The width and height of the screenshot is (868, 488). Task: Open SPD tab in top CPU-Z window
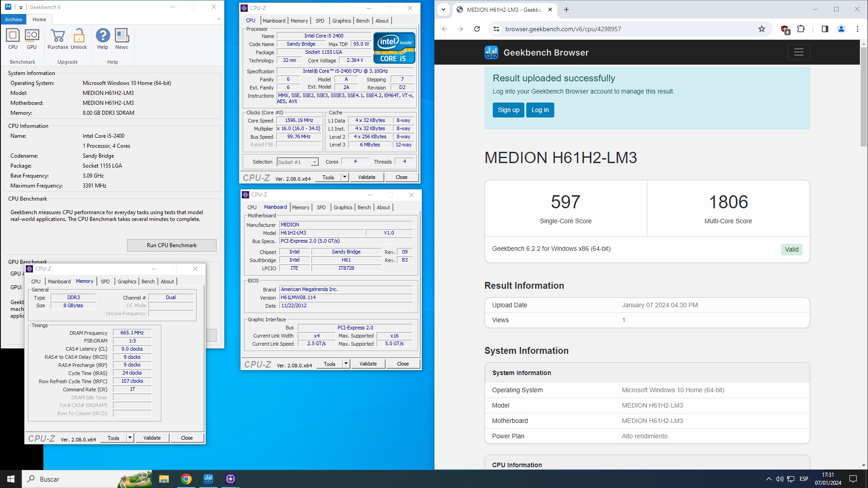coord(320,21)
